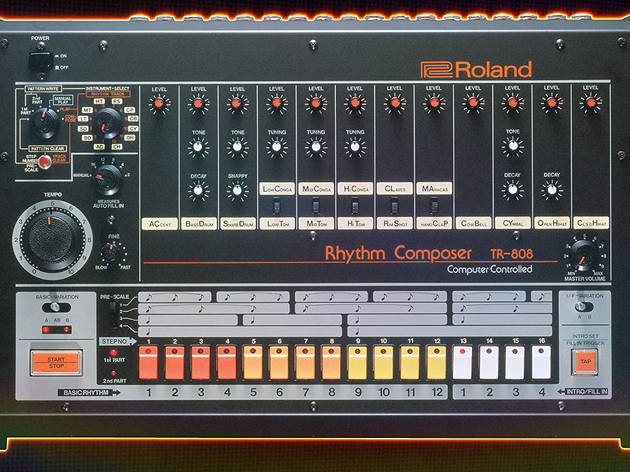Click the Instrument-Select rotary knob

[107, 123]
